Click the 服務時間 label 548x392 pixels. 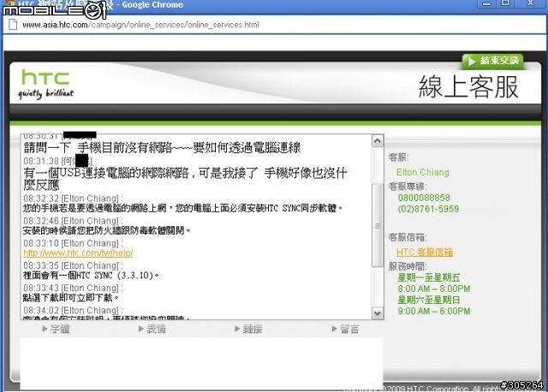[x=408, y=266]
